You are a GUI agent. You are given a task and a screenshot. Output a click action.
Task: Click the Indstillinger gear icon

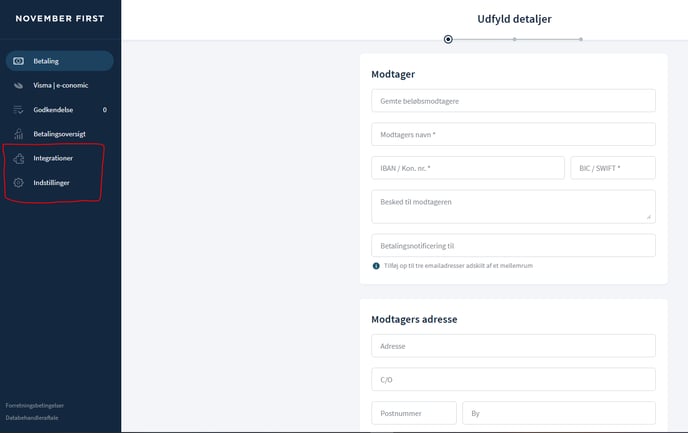point(19,183)
